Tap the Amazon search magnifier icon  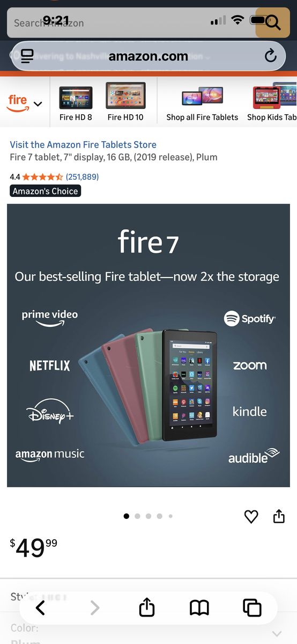(273, 23)
